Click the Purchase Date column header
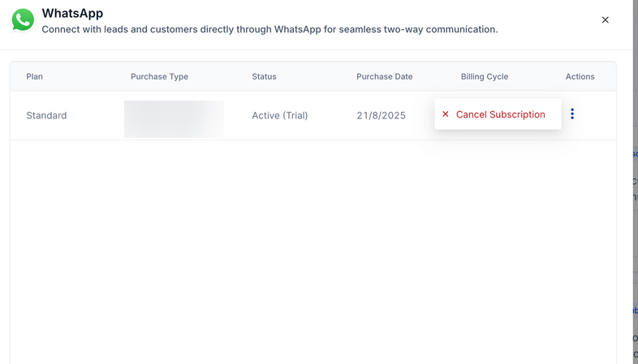The width and height of the screenshot is (638, 364). (384, 77)
